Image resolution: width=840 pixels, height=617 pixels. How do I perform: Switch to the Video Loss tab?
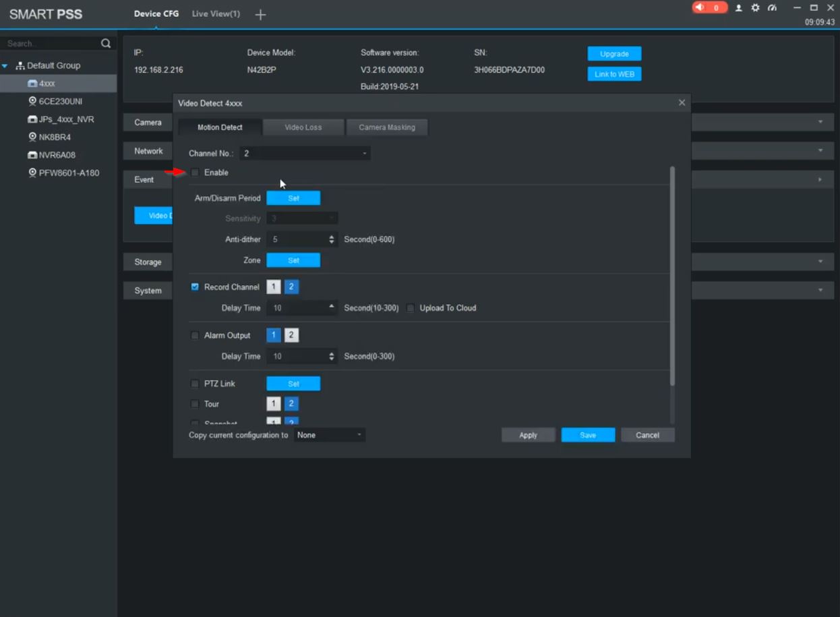coord(303,127)
